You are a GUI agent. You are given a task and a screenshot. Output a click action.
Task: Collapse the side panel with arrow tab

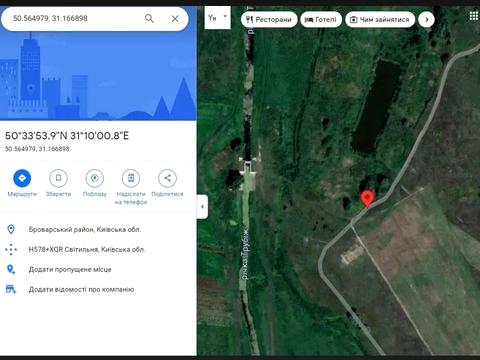[x=202, y=207]
